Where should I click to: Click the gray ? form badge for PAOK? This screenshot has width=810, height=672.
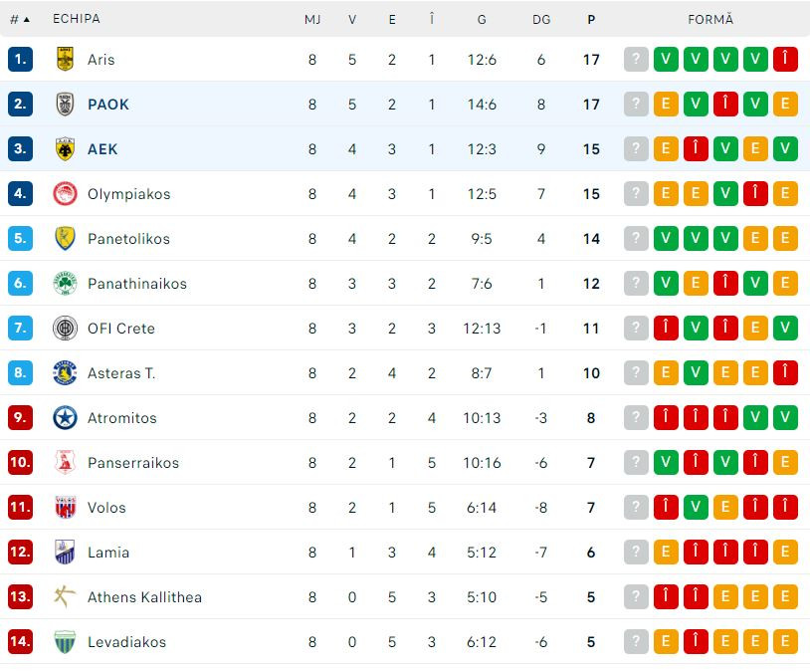point(636,105)
